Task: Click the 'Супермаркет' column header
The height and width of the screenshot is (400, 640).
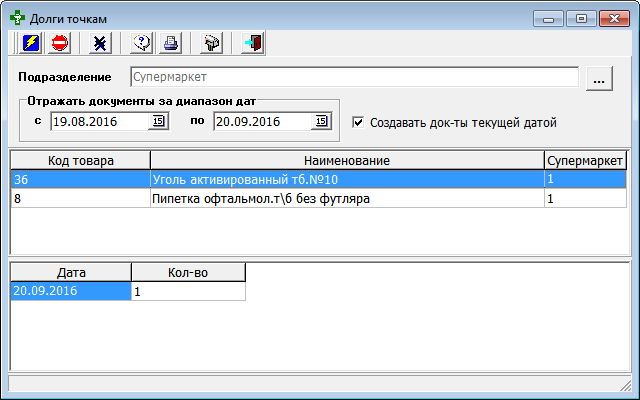Action: pos(585,160)
